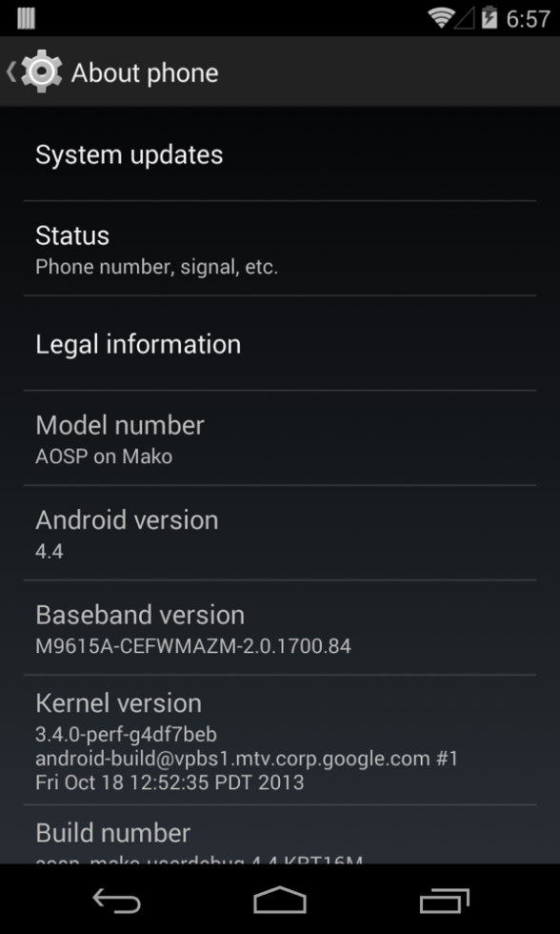
Task: Open System updates
Action: pyautogui.click(x=280, y=154)
